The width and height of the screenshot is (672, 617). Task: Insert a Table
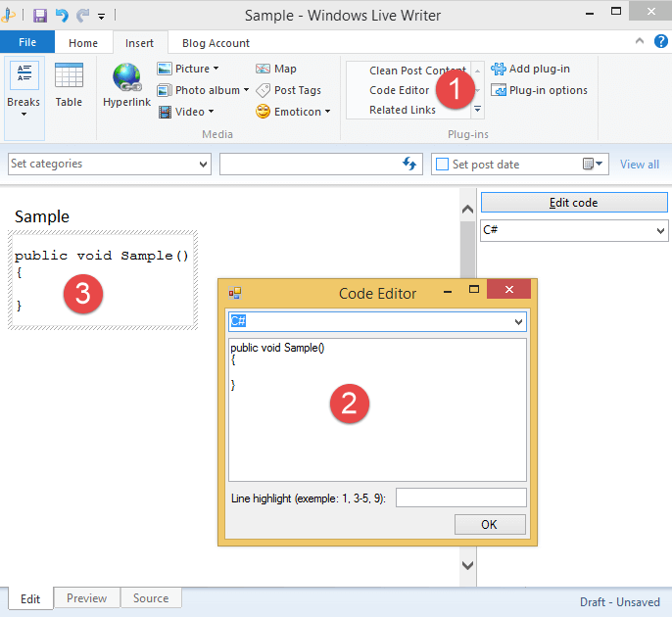[69, 86]
